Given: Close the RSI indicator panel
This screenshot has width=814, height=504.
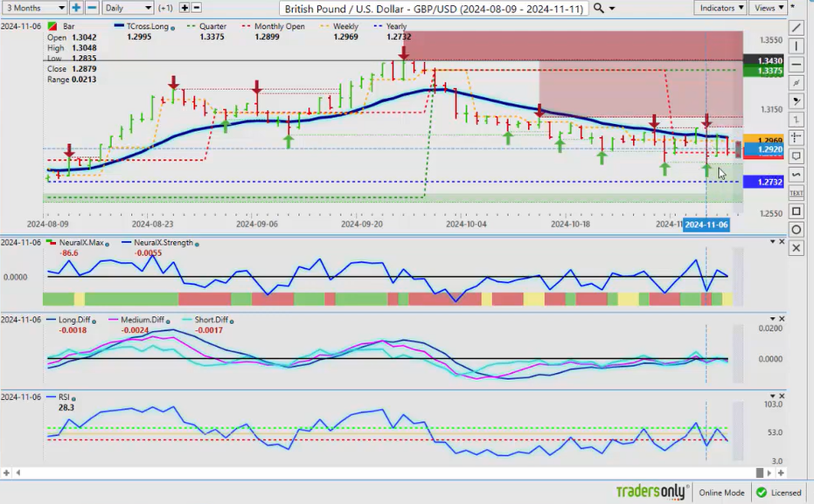Looking at the screenshot, I should pos(782,397).
